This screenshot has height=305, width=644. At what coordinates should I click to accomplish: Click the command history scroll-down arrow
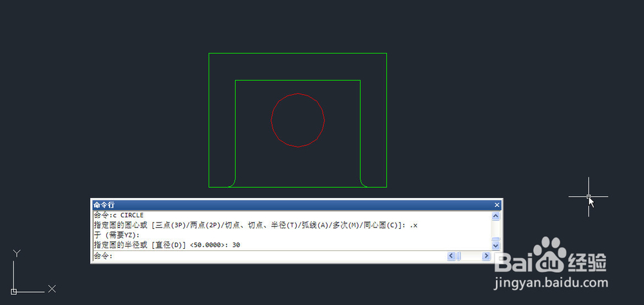click(x=496, y=246)
